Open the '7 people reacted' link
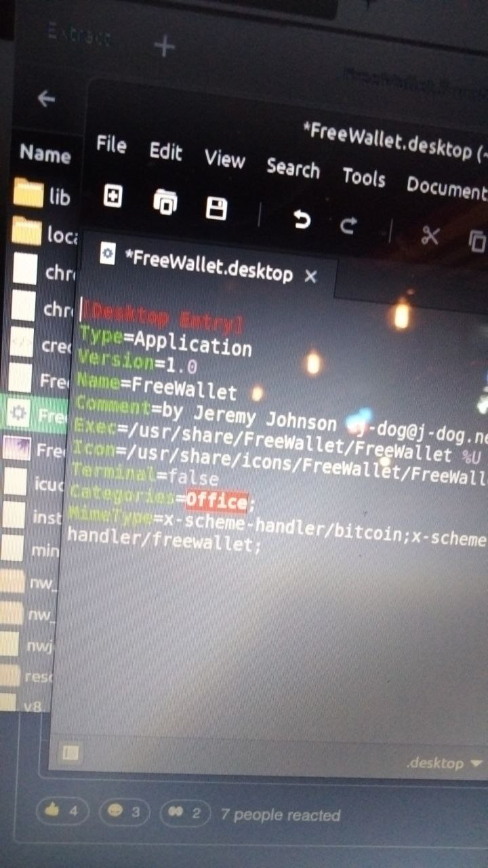The image size is (488, 868). (281, 815)
